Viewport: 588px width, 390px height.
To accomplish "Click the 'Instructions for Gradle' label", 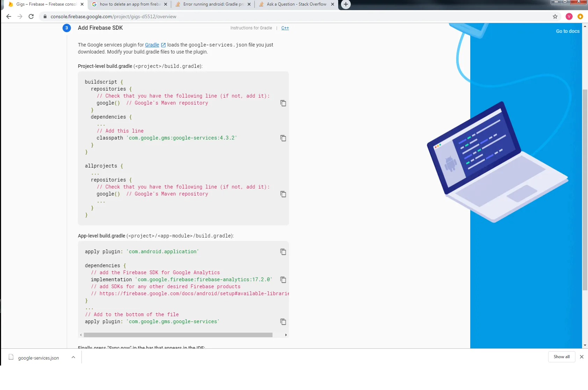I will 251,28.
